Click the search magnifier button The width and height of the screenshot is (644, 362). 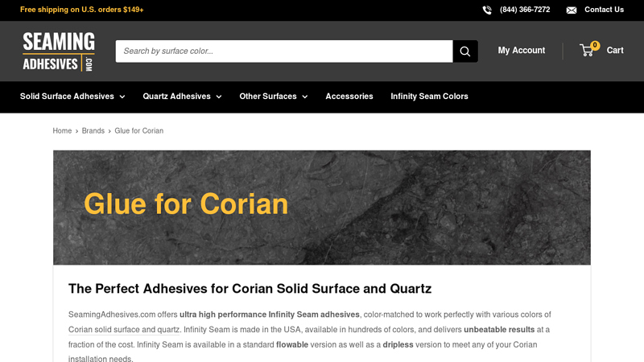pyautogui.click(x=465, y=51)
